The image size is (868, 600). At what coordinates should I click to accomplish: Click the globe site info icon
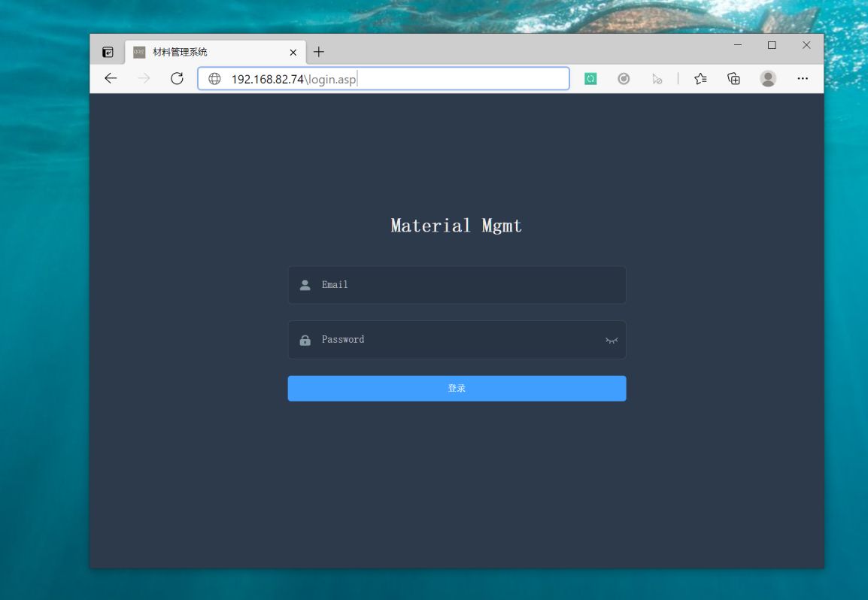(215, 79)
